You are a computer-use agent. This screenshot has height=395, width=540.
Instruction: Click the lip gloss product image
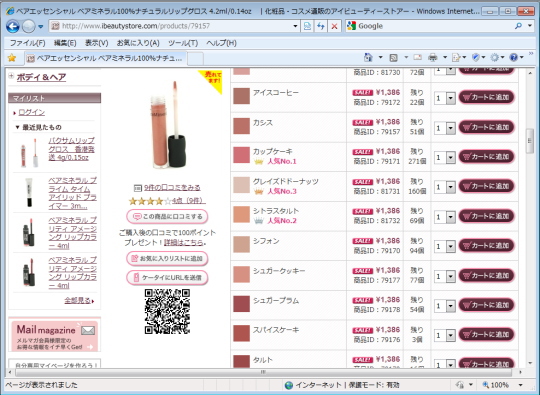tap(168, 125)
